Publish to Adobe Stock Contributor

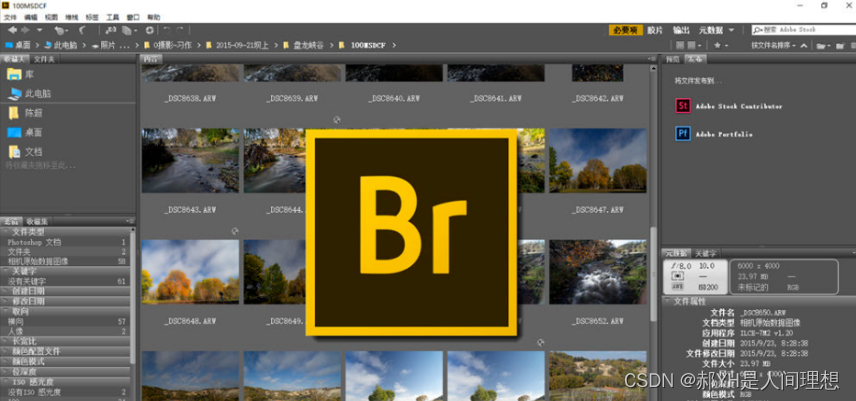click(729, 106)
